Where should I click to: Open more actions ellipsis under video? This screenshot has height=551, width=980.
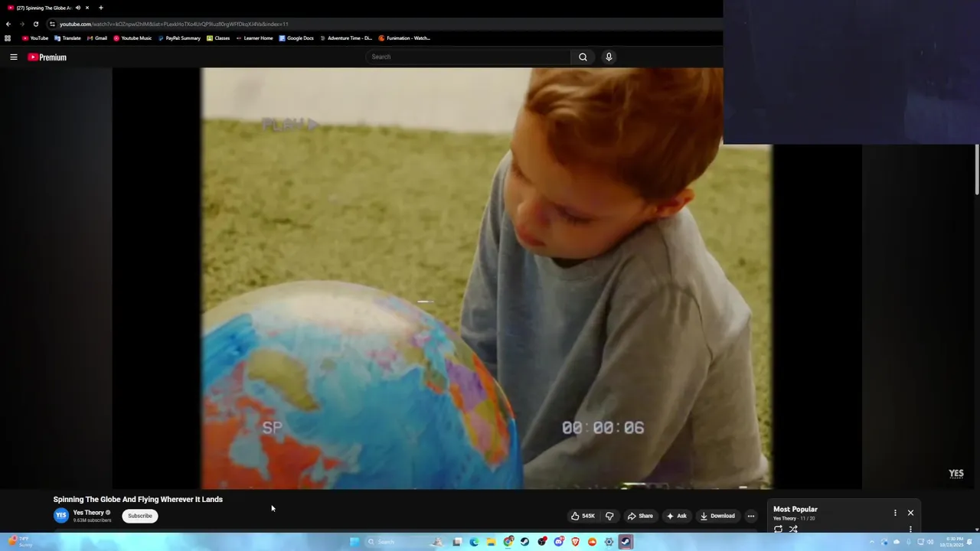tap(750, 516)
